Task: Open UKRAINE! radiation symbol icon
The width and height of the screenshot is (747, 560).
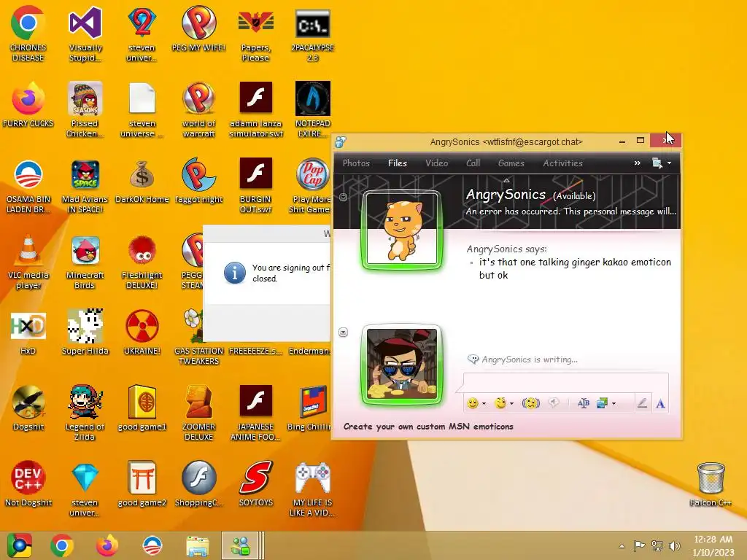Action: click(x=142, y=332)
